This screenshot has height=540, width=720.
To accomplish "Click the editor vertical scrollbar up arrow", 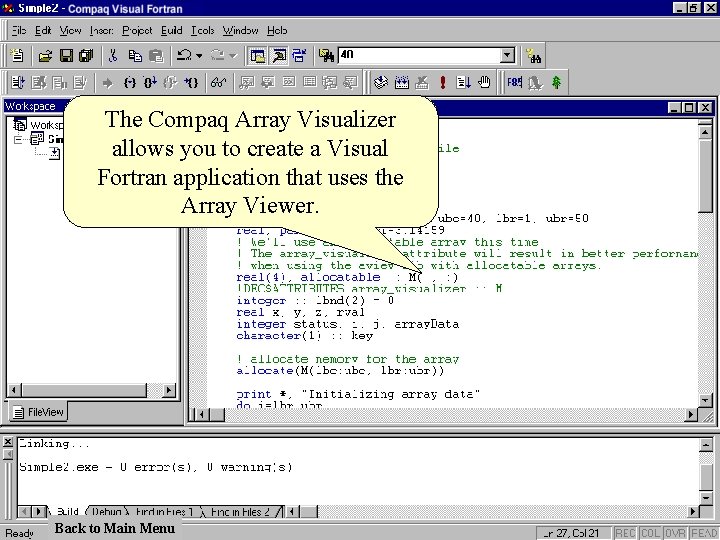I will tap(705, 132).
